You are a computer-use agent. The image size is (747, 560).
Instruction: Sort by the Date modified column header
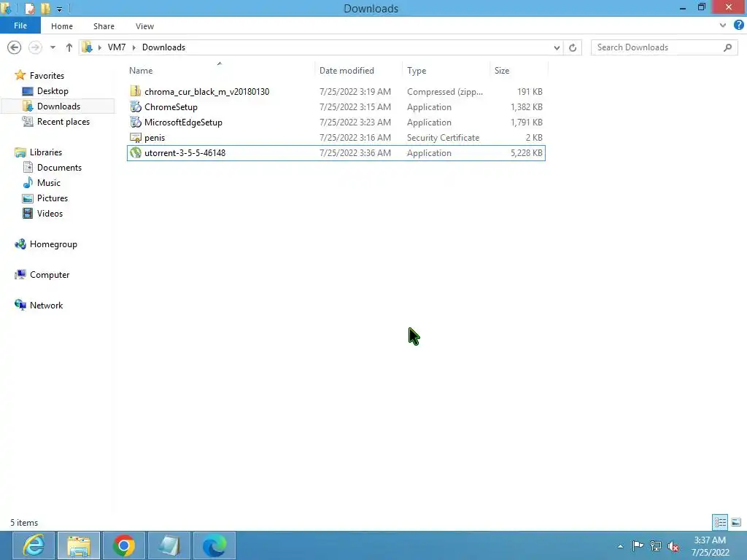pos(347,71)
